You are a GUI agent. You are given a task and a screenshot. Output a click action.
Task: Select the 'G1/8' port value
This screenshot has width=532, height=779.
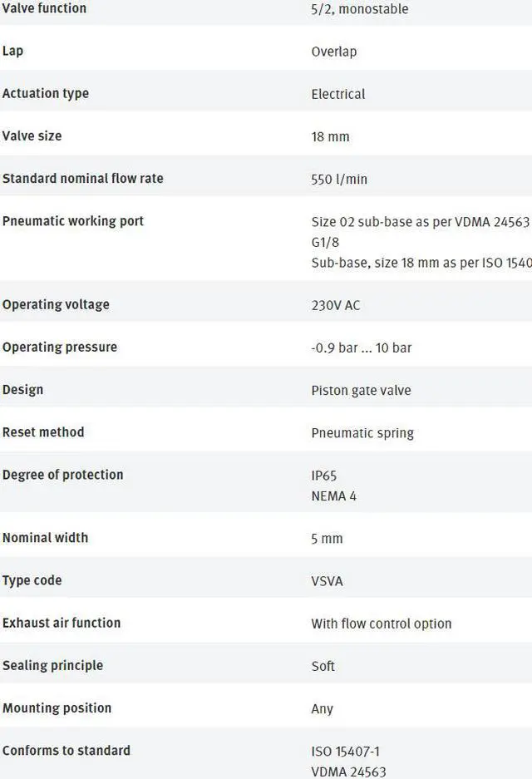click(325, 243)
